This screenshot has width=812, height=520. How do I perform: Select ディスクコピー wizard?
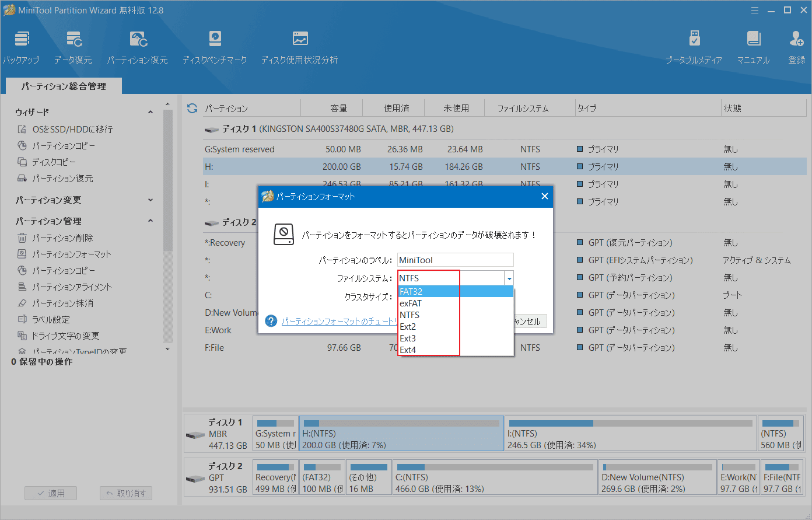tap(47, 162)
